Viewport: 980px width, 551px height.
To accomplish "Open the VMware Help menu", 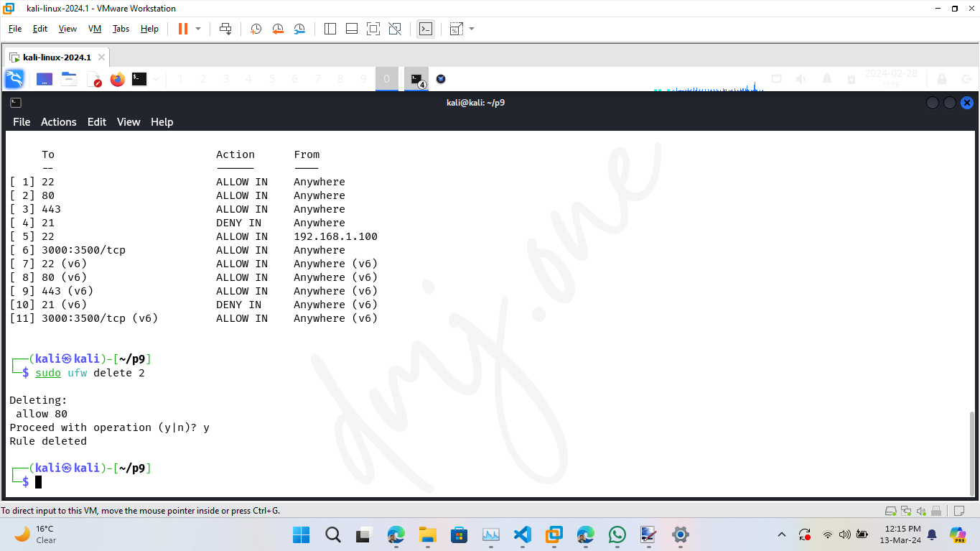I will click(x=149, y=29).
